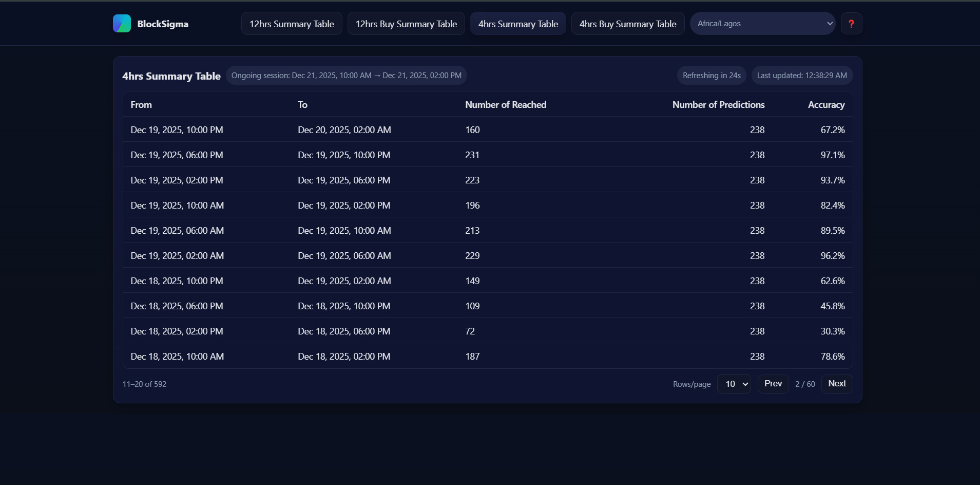The image size is (980, 485).
Task: Click the From column header
Action: pos(141,105)
